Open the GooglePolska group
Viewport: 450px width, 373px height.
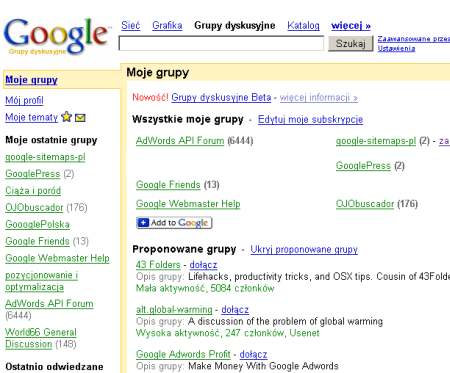pos(37,224)
